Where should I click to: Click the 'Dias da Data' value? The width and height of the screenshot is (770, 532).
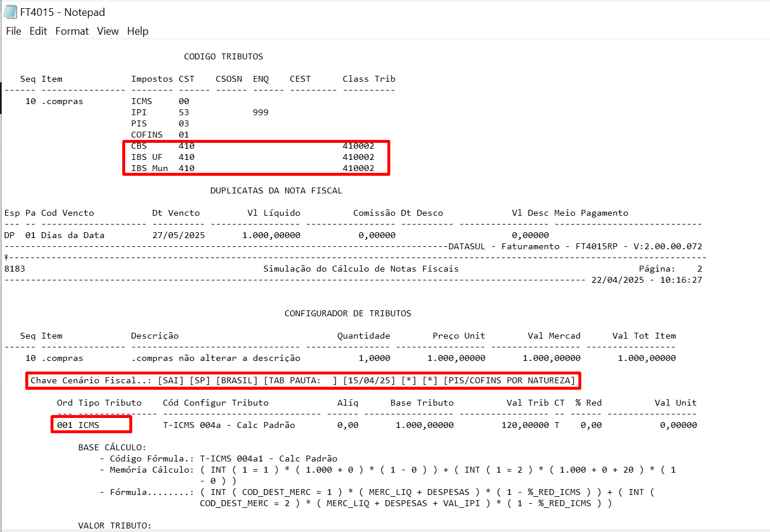pos(73,235)
